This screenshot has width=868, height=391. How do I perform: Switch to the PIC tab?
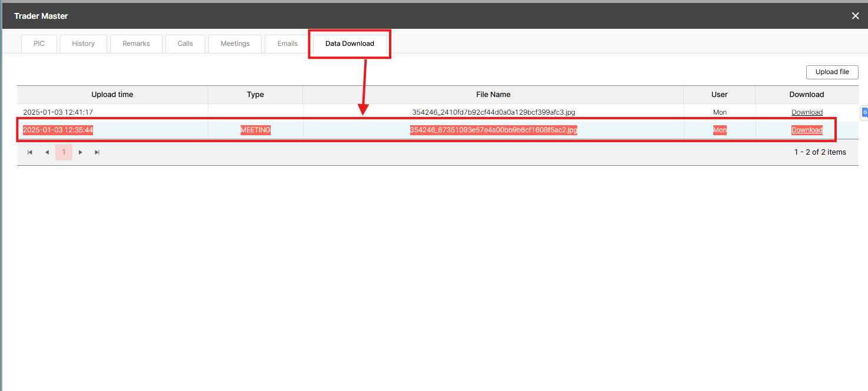pos(39,44)
